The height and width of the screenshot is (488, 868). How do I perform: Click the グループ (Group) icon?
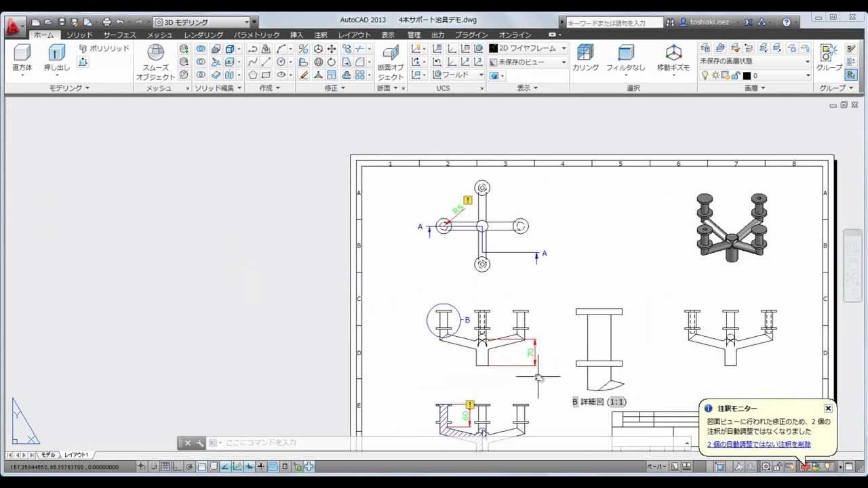pyautogui.click(x=829, y=58)
